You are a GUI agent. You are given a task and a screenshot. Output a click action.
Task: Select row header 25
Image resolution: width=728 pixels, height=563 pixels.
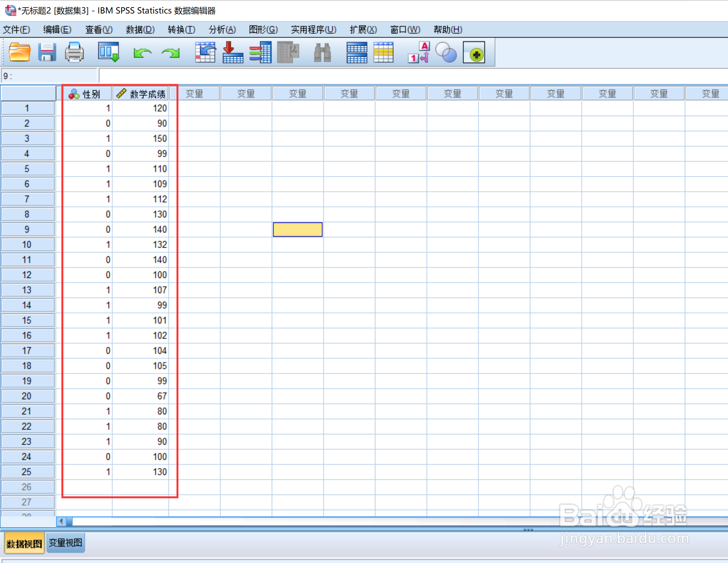coord(28,472)
